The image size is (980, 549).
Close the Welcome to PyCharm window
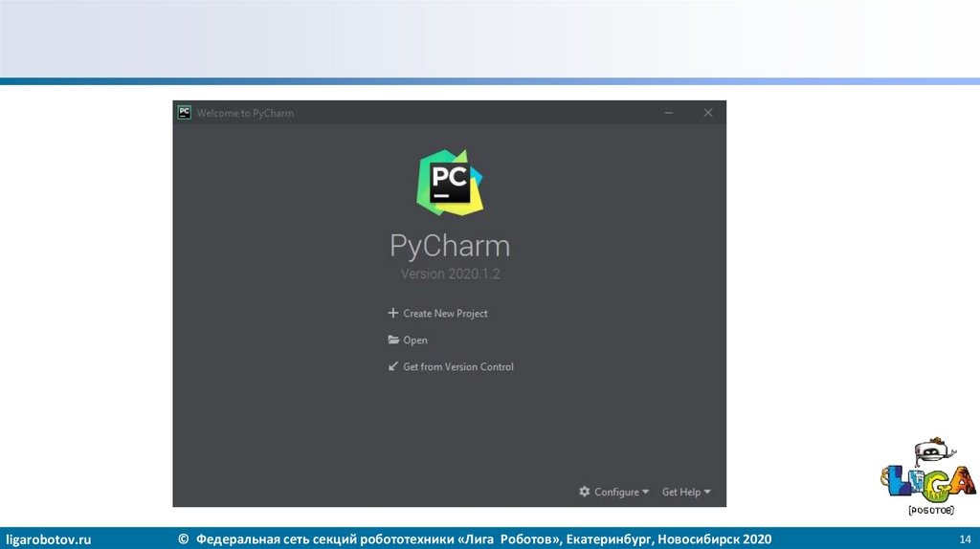(707, 113)
